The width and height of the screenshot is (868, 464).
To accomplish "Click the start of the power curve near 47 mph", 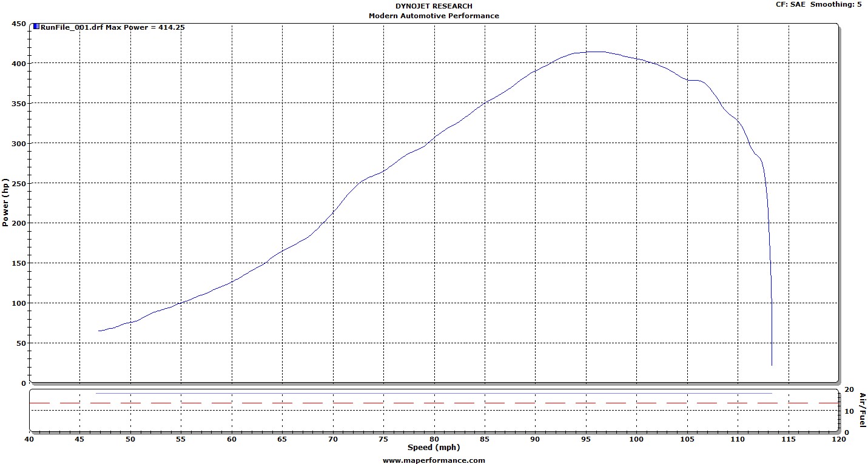I will (x=99, y=331).
